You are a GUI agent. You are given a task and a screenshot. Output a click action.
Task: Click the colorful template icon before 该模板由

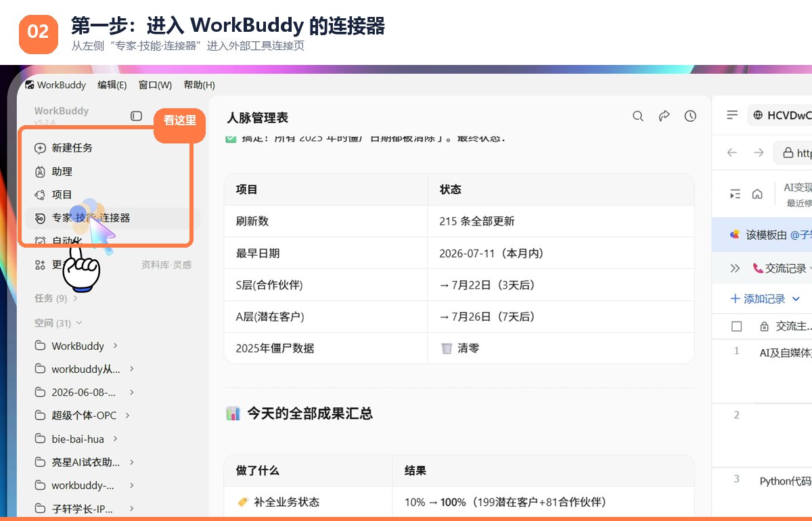tap(735, 234)
